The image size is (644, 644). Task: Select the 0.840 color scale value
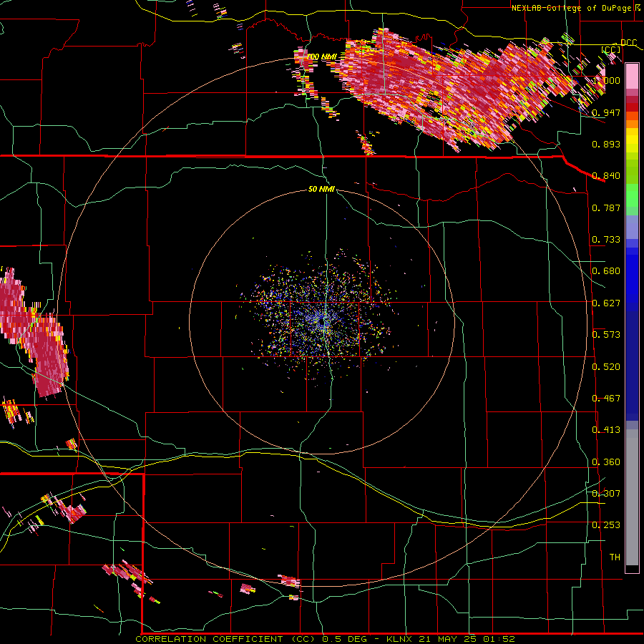click(606, 176)
